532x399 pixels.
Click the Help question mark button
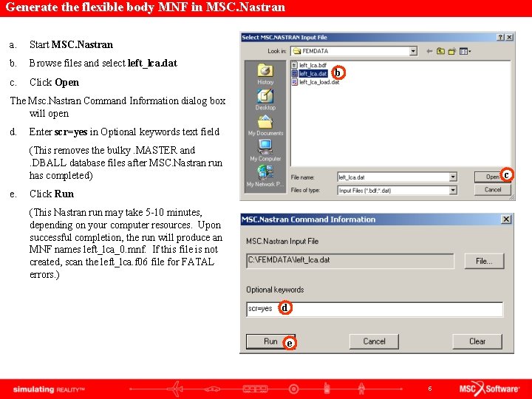tap(500, 38)
